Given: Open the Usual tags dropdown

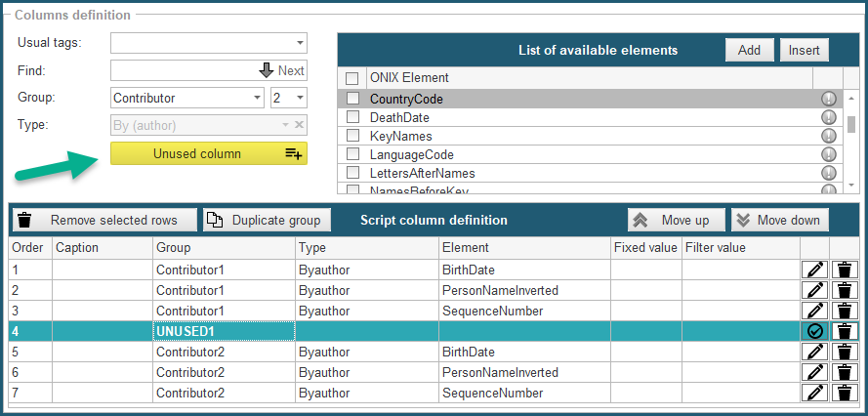Looking at the screenshot, I should coord(300,43).
